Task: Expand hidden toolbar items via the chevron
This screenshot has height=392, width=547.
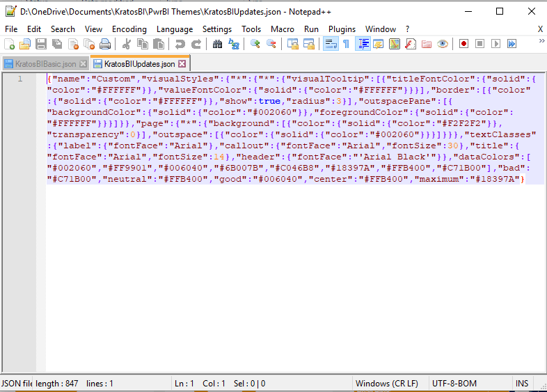Action: (541, 41)
